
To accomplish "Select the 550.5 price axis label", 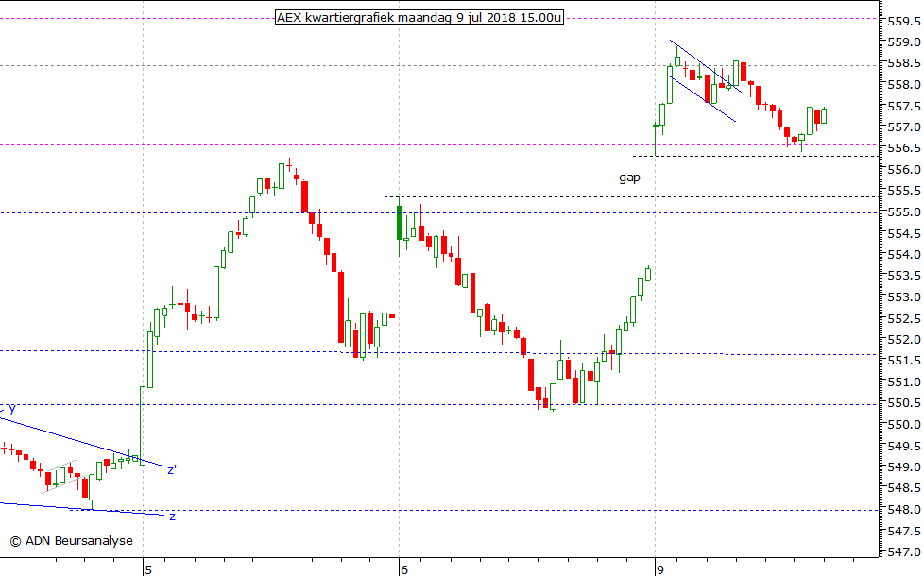I will tap(904, 403).
